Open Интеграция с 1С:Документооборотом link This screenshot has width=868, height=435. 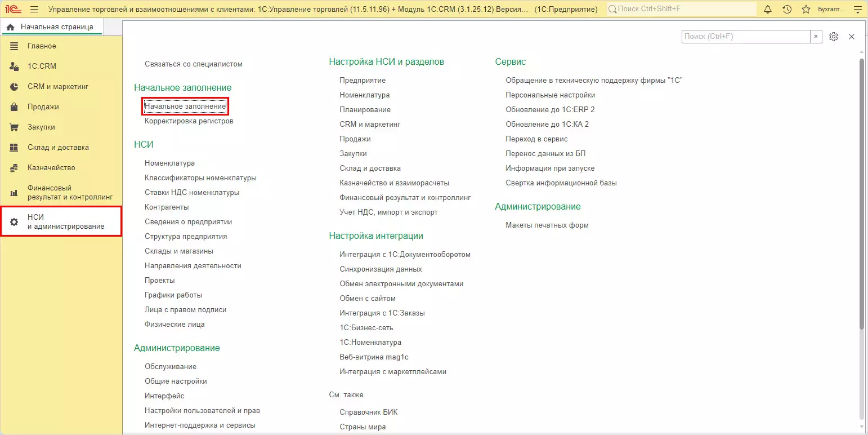pos(405,255)
